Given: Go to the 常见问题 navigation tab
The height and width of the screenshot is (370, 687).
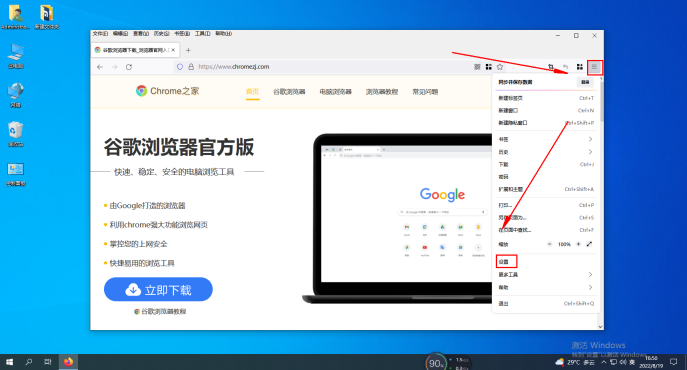Looking at the screenshot, I should [425, 92].
